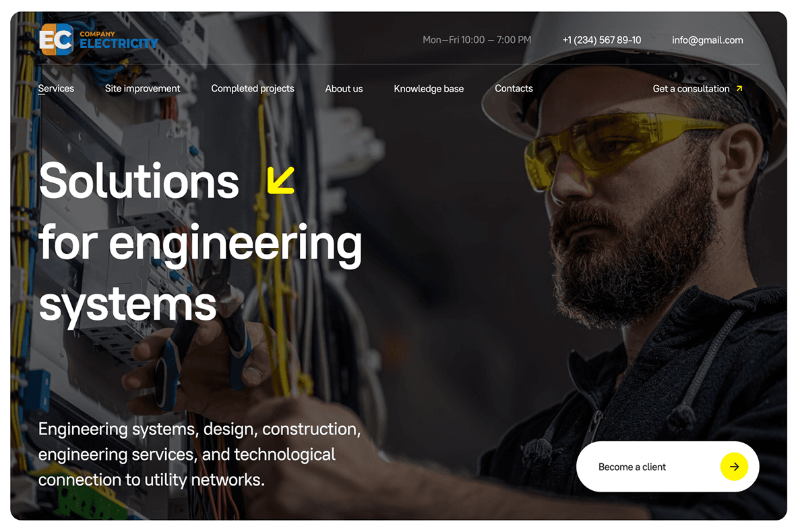Click the Mon–Fri working hours text

[x=477, y=40]
